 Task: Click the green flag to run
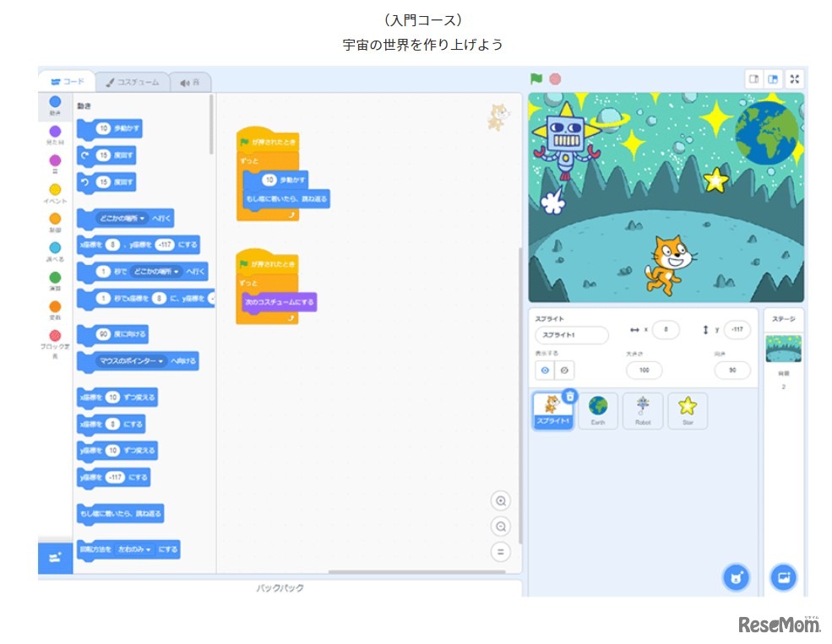click(x=536, y=79)
